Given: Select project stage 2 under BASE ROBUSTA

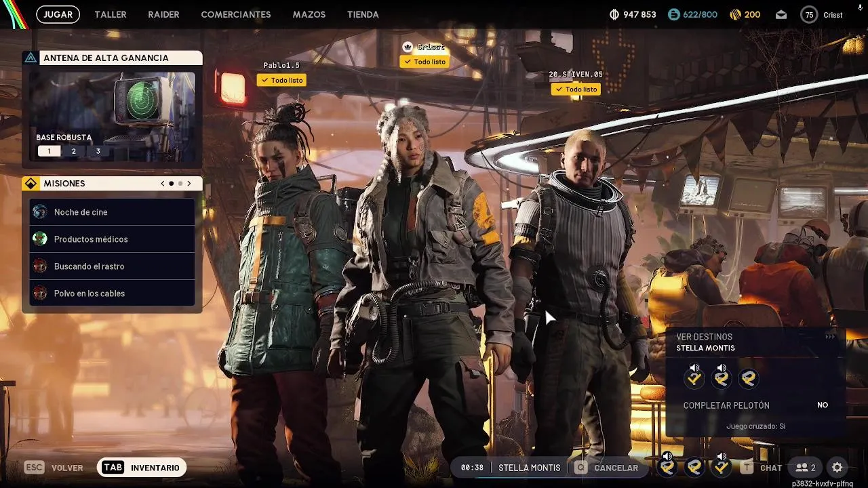Looking at the screenshot, I should coord(73,151).
